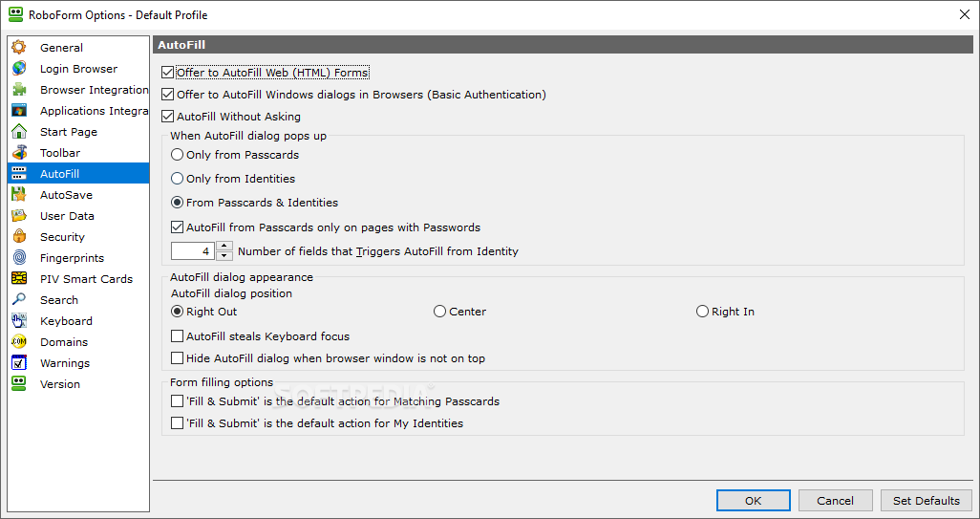Decrease number of fields trigger value
Image resolution: width=980 pixels, height=519 pixels.
coord(224,256)
